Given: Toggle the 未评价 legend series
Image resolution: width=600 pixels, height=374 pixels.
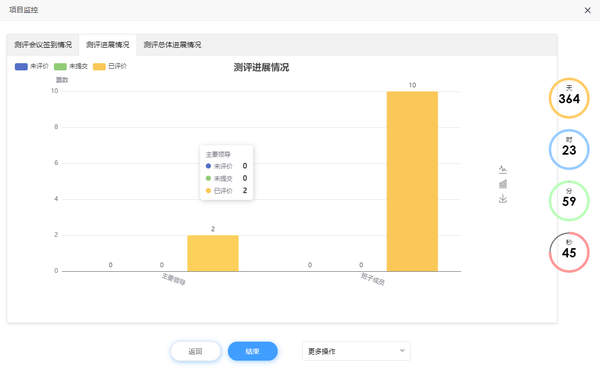Looking at the screenshot, I should 32,67.
